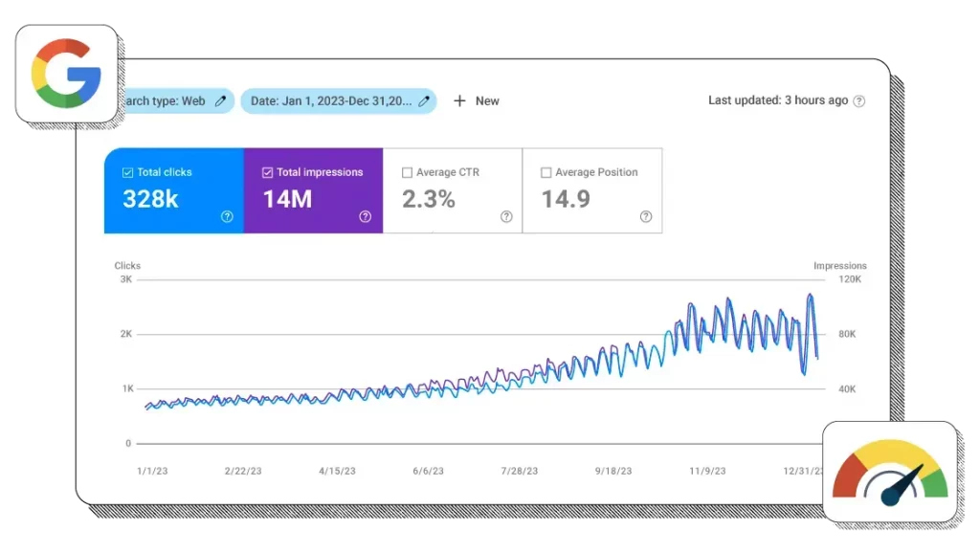This screenshot has height=553, width=980.
Task: Open help icon in Average Position card
Action: click(646, 216)
